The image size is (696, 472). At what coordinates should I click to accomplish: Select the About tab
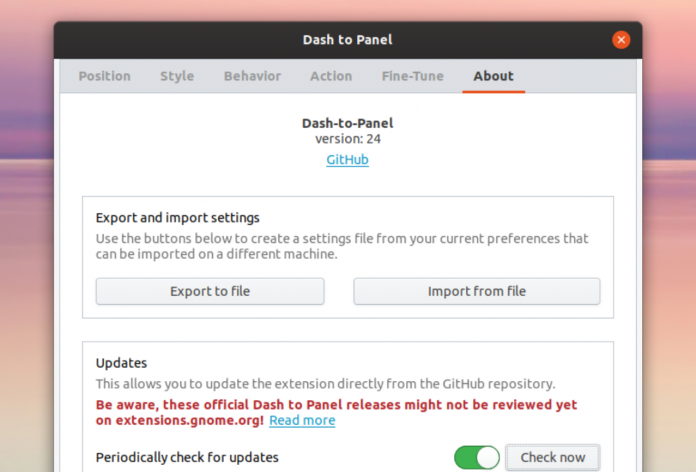(493, 76)
